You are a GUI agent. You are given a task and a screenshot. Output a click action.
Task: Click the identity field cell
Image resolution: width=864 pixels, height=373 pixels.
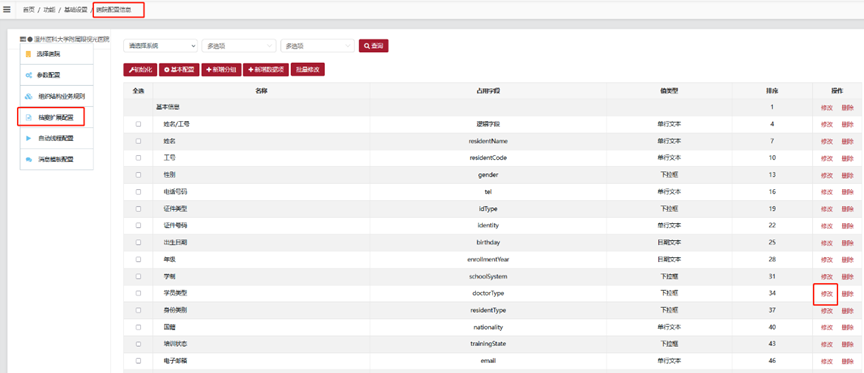tap(488, 226)
